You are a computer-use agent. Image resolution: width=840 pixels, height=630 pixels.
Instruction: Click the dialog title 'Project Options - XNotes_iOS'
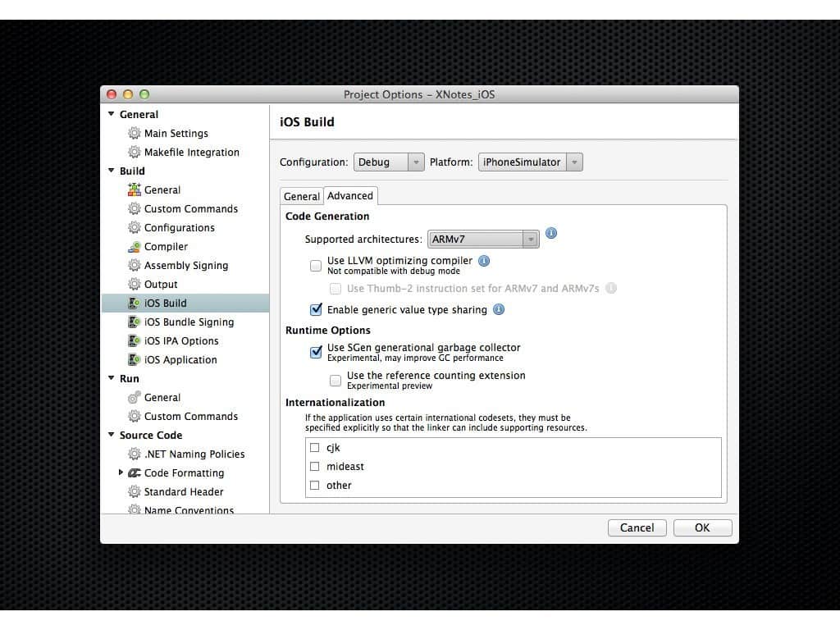419,94
